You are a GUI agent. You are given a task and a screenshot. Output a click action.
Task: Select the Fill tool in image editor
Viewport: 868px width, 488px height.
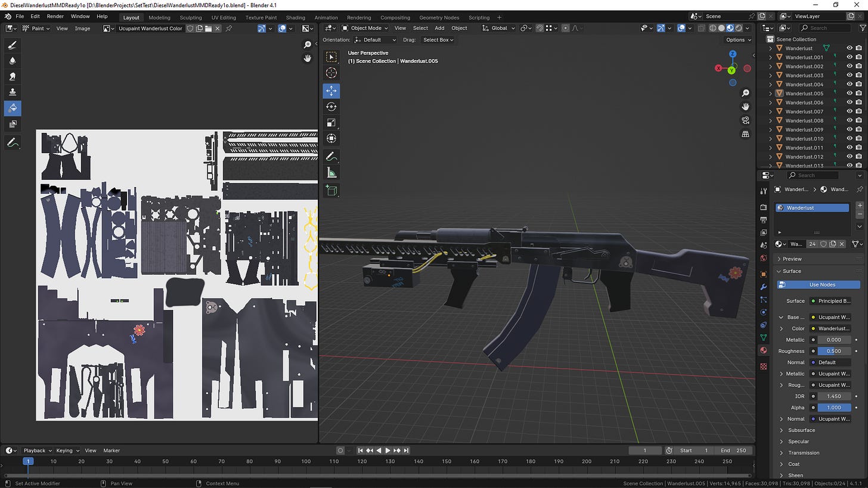13,108
